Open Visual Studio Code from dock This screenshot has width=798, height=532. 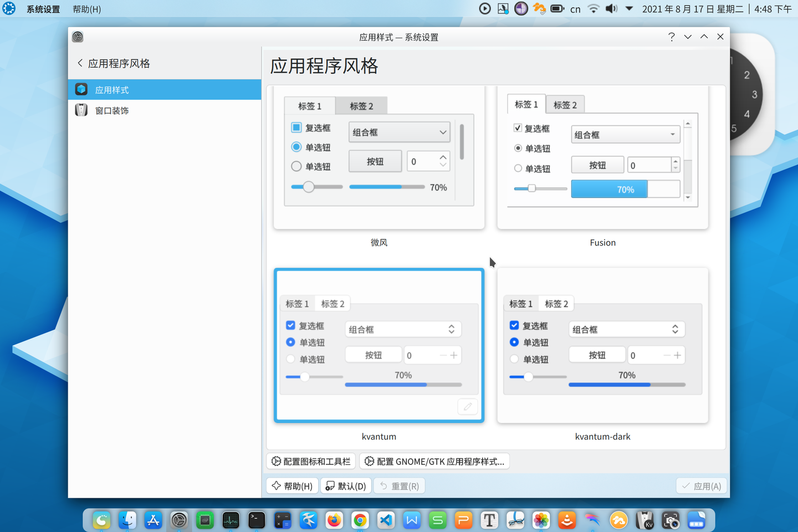click(x=386, y=520)
